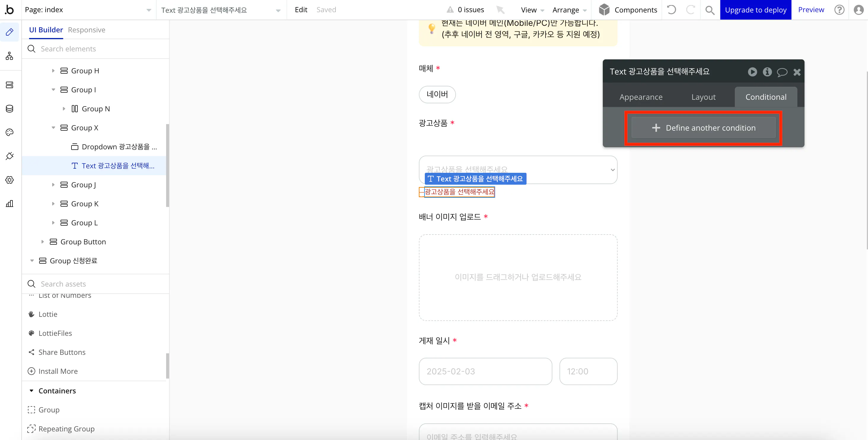Click the 2025-02-03 date input field

(x=485, y=371)
